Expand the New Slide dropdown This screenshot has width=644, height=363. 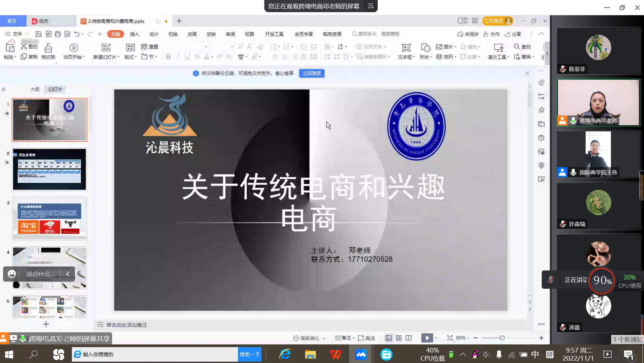(118, 57)
